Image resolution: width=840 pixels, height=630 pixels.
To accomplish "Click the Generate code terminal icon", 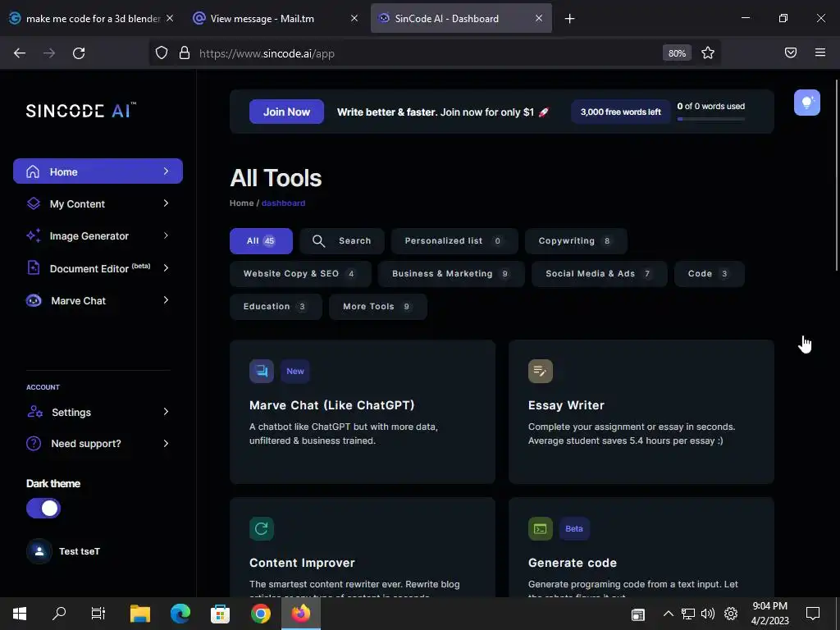I will point(540,529).
